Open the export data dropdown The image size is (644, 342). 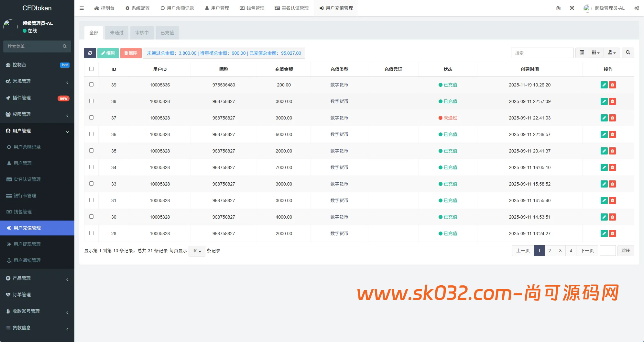(x=612, y=53)
